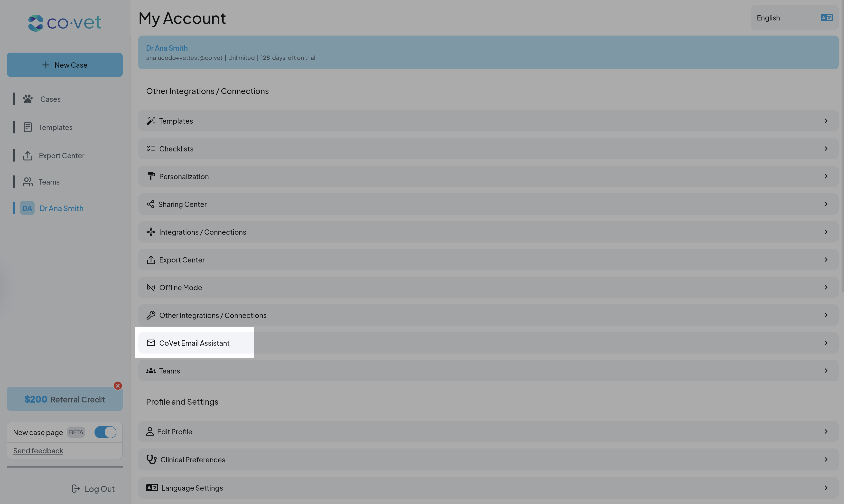The height and width of the screenshot is (504, 844).
Task: Click the stethoscope Clinical Preferences icon
Action: click(x=151, y=459)
